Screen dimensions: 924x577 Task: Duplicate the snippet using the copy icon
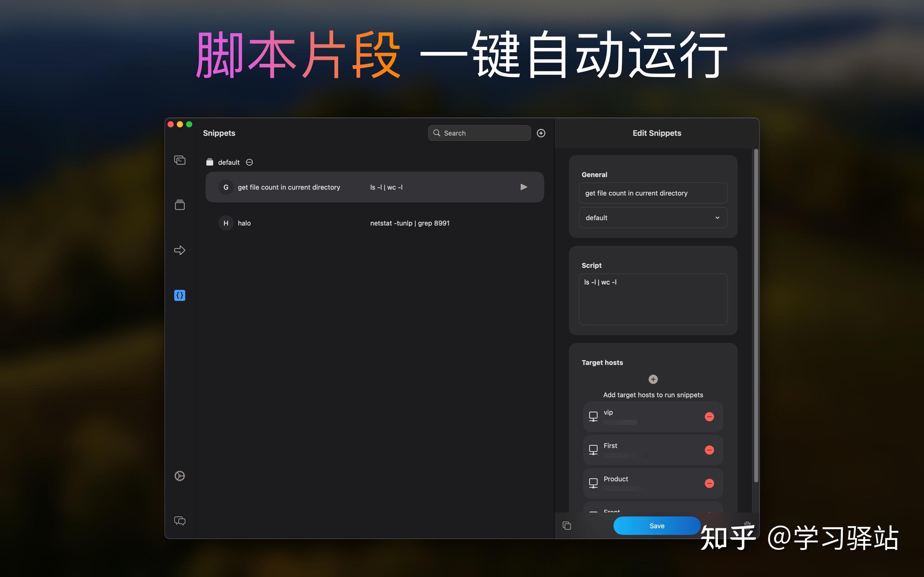567,525
